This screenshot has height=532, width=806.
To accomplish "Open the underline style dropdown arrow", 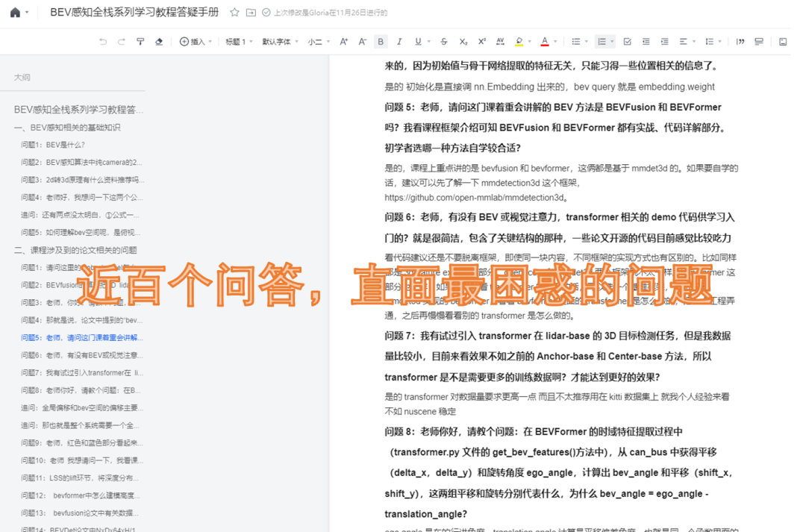I will 428,42.
